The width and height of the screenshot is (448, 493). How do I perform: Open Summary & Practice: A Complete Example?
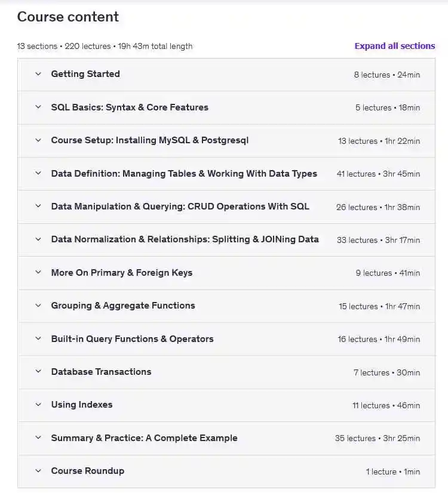(x=144, y=438)
